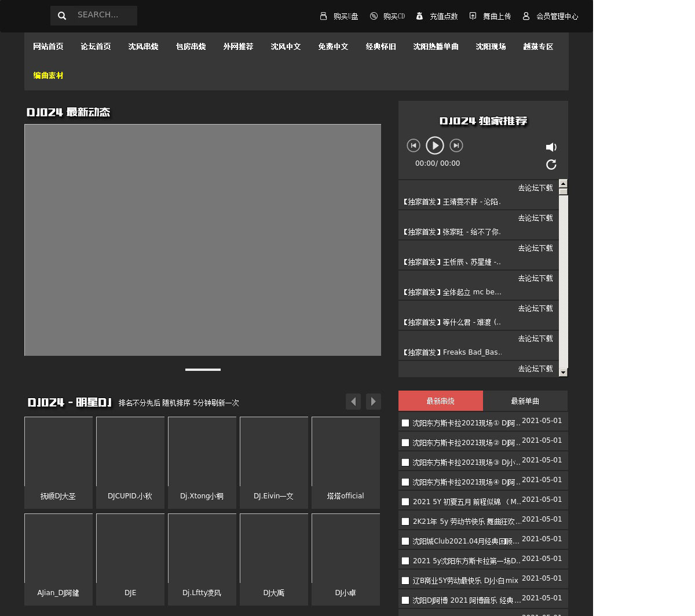The width and height of the screenshot is (695, 616).
Task: Tick checkbox next to 2021 5Y 初夏五月
Action: coord(405,502)
